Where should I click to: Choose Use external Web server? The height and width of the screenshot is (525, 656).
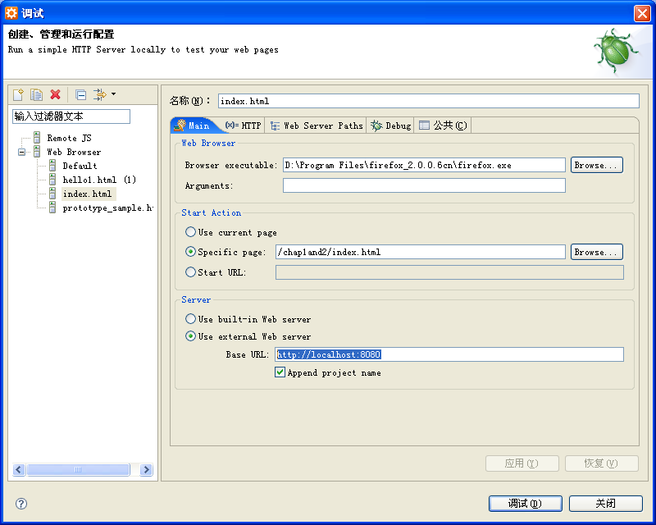coord(190,336)
